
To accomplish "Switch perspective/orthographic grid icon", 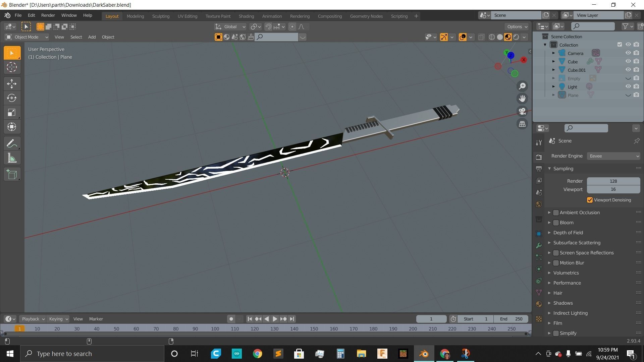I will click(x=522, y=124).
